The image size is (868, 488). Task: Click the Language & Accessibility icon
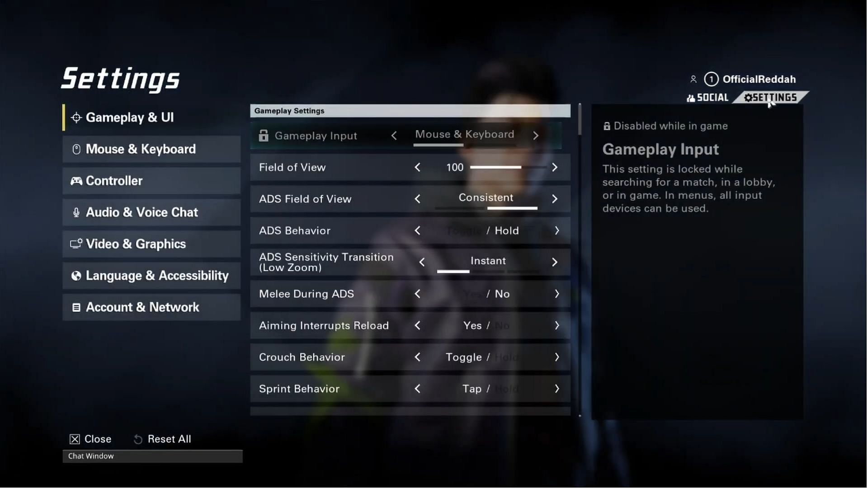pyautogui.click(x=75, y=275)
